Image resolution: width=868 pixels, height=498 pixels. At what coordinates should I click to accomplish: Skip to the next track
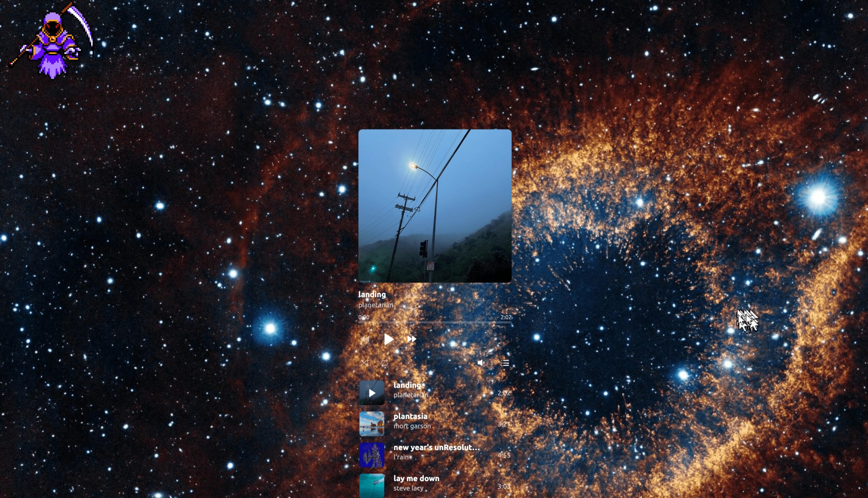[x=412, y=339]
